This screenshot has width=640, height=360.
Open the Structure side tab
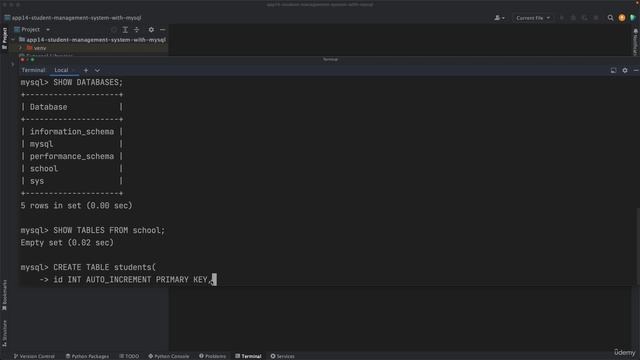[x=4, y=333]
